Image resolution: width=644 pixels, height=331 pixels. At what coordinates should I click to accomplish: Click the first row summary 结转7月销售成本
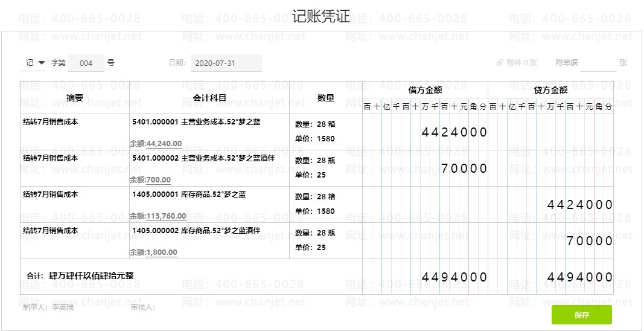click(50, 122)
